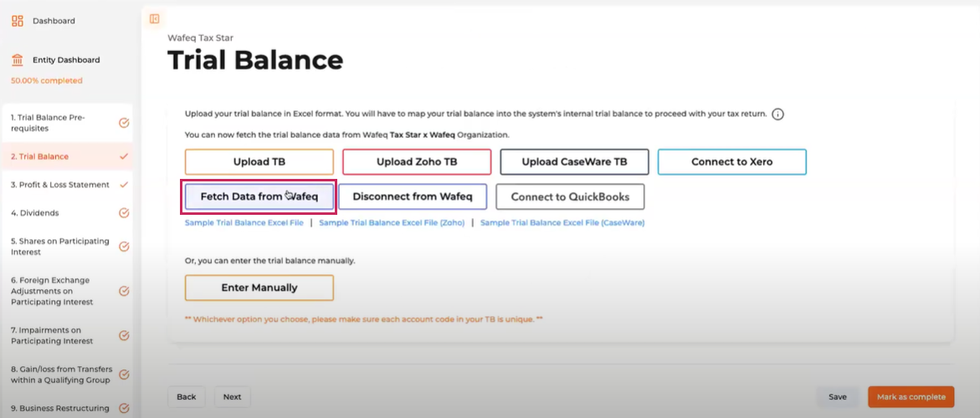
Task: Click checkmark beside Profit & Loss Statement
Action: click(124, 185)
